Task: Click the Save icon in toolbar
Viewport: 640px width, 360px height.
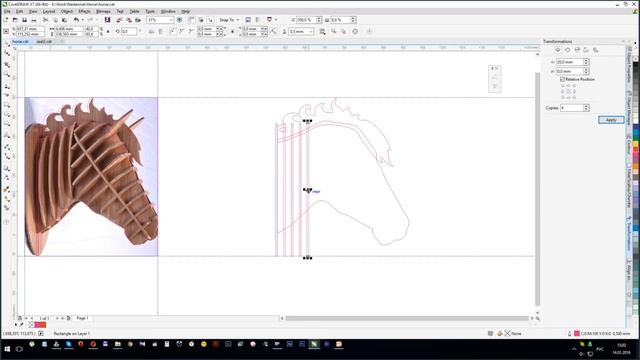Action: coord(24,20)
